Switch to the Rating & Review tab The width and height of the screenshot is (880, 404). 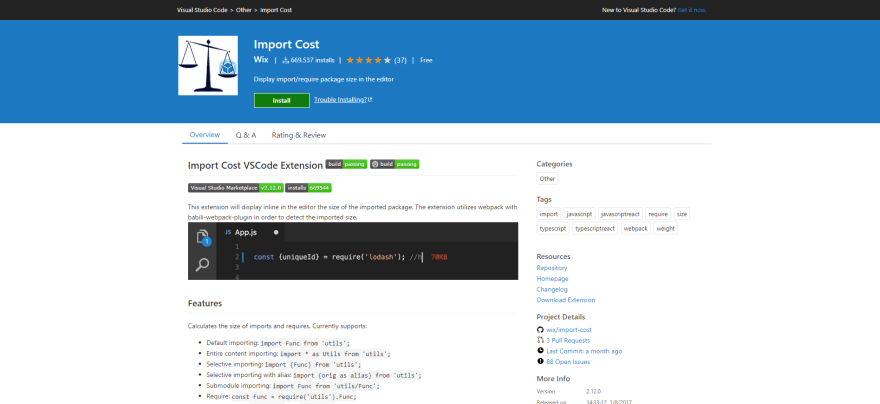point(299,135)
